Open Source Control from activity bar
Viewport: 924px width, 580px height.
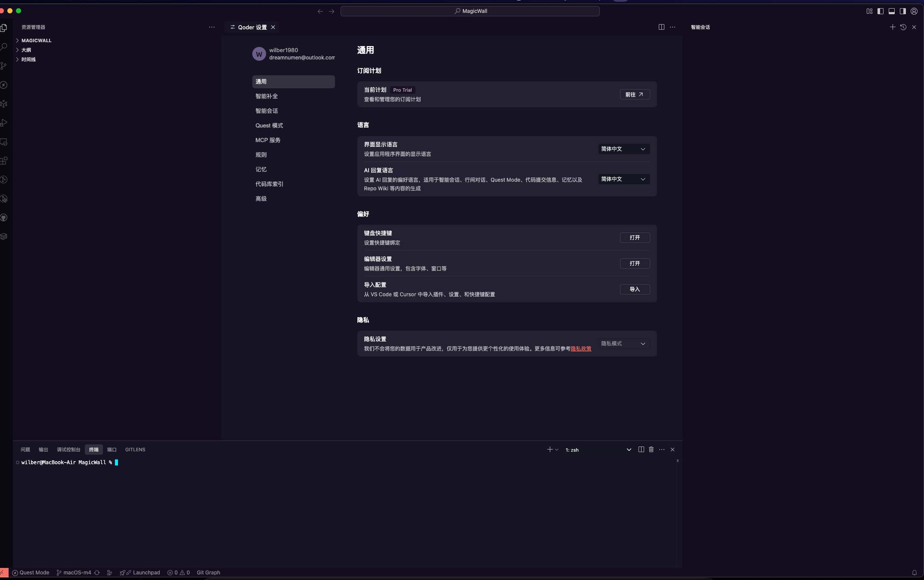tap(4, 65)
